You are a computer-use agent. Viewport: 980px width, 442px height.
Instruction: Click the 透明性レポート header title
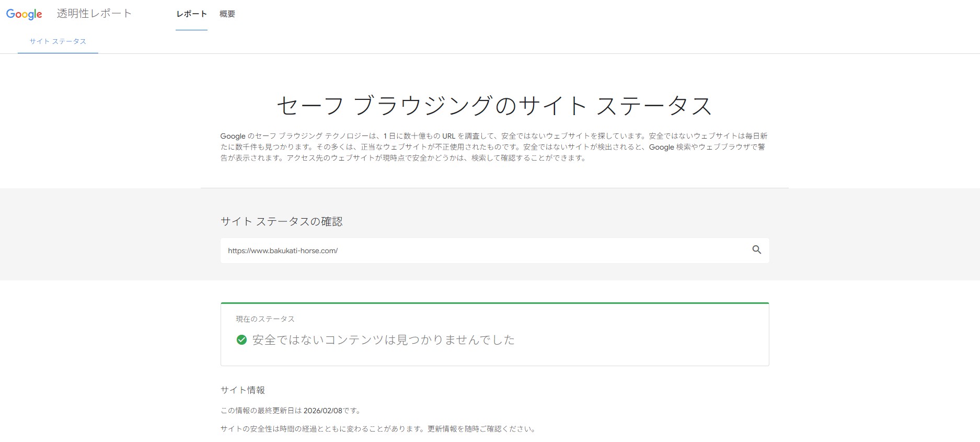point(94,14)
